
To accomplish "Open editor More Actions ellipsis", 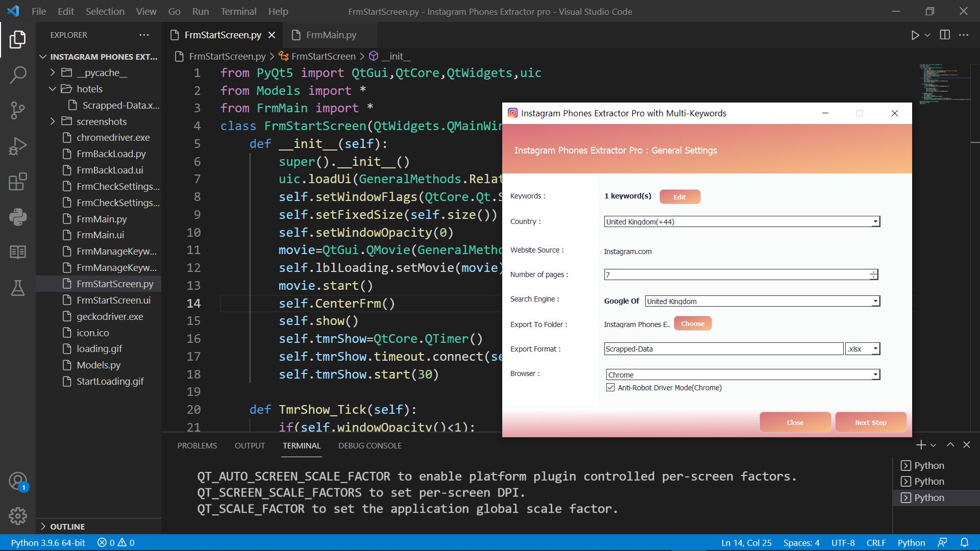I will click(x=964, y=35).
